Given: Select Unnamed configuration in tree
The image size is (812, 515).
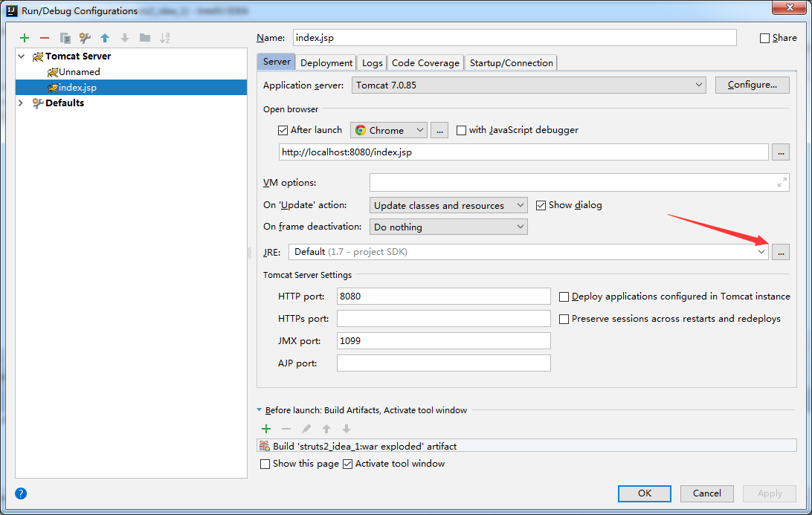Looking at the screenshot, I should (80, 72).
